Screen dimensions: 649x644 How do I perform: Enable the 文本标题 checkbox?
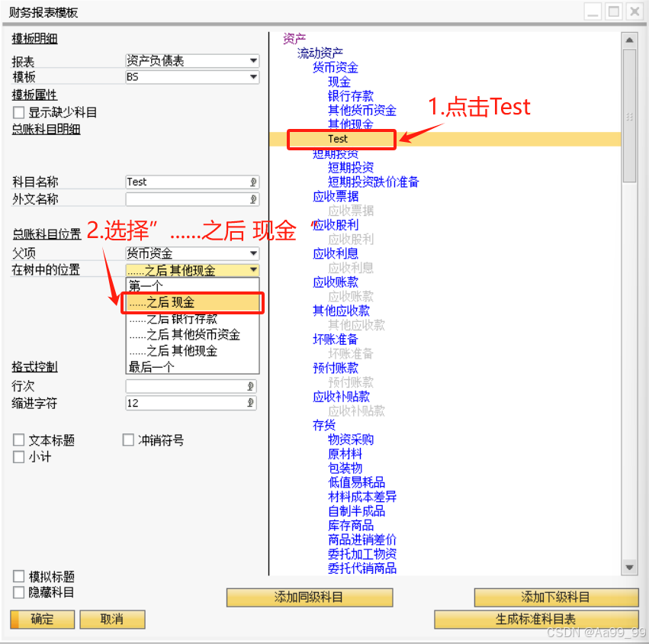click(x=18, y=440)
